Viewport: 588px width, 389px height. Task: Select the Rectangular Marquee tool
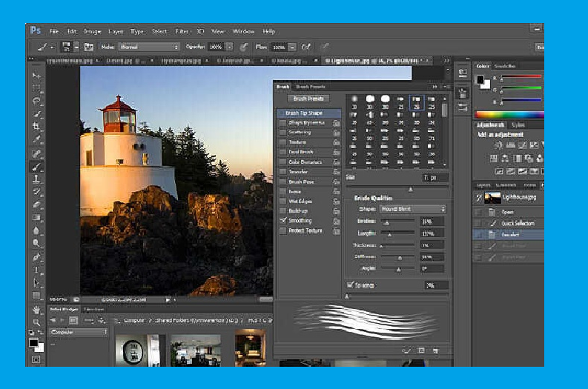click(x=36, y=88)
